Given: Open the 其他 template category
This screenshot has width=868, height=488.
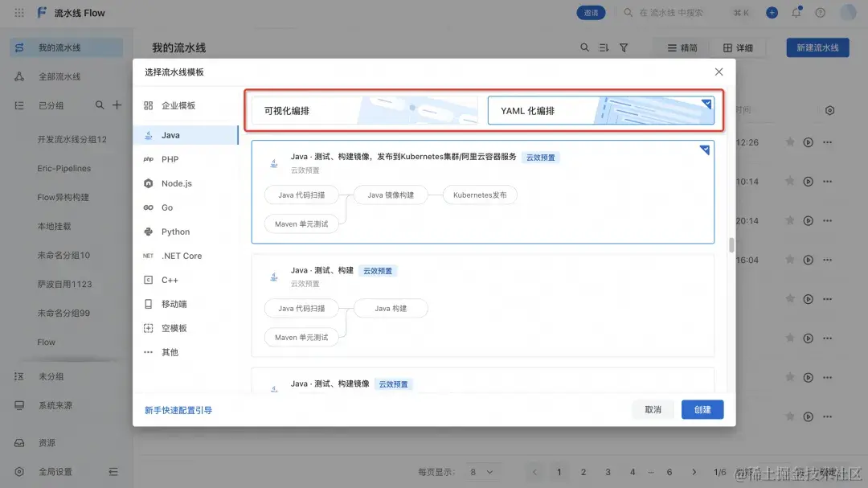Looking at the screenshot, I should tap(170, 351).
